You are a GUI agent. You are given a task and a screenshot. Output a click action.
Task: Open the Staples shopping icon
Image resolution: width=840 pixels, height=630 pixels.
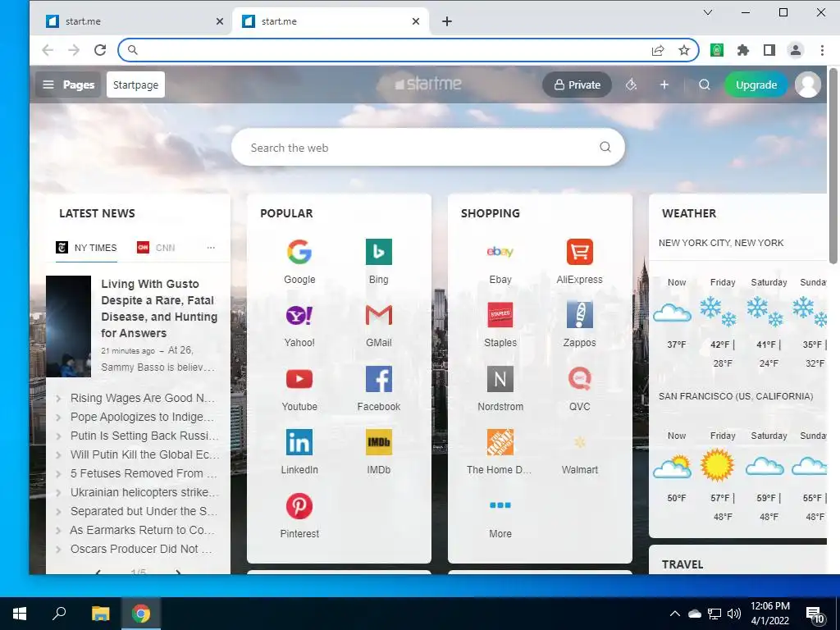point(500,316)
